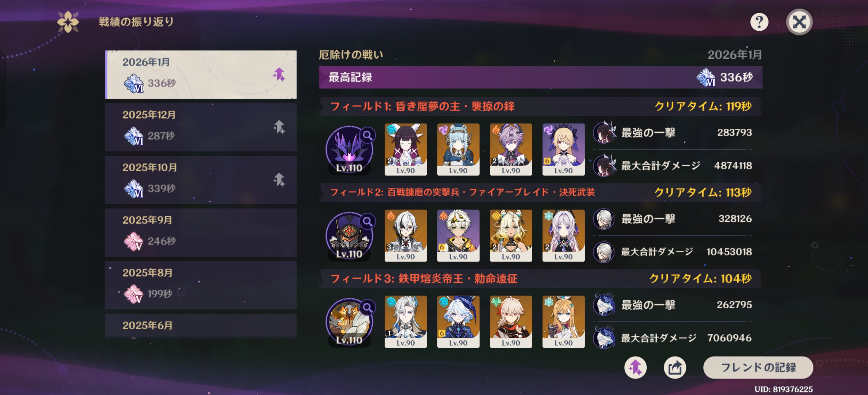The image size is (868, 395).
Task: Click the blonde Lv.90 character in Field 1
Action: (563, 149)
